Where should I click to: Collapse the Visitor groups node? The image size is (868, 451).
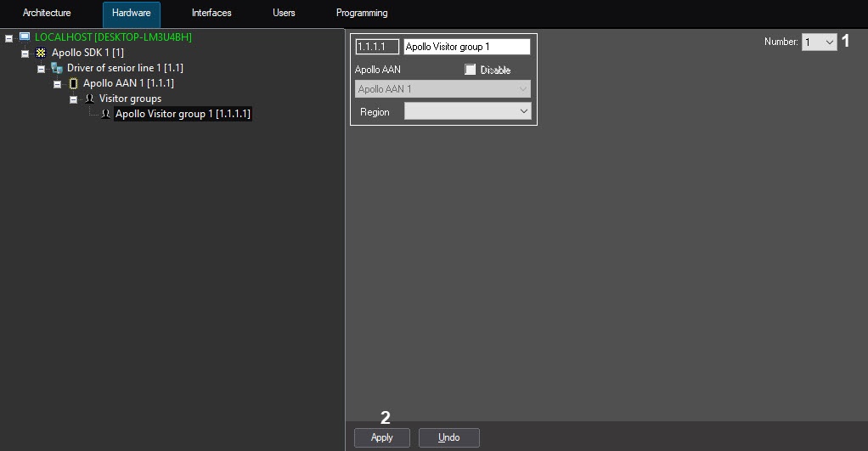coord(73,99)
